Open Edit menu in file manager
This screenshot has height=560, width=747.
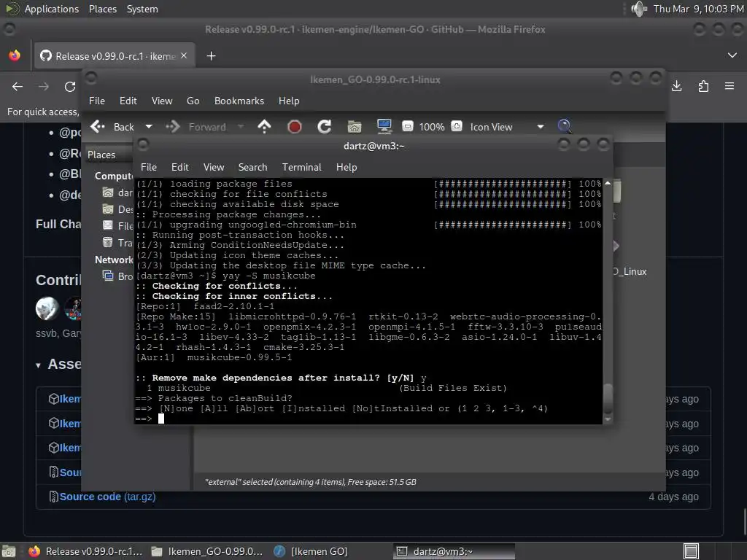(128, 101)
